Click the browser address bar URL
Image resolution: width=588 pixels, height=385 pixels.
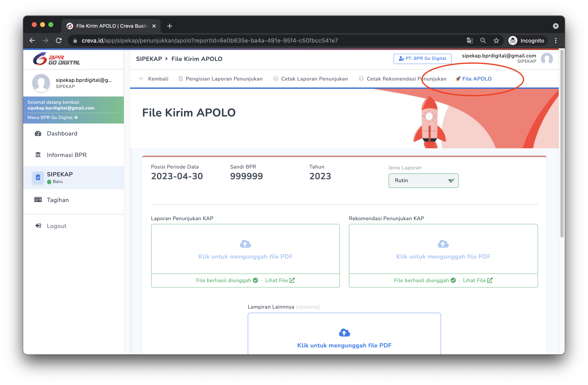[x=210, y=40]
